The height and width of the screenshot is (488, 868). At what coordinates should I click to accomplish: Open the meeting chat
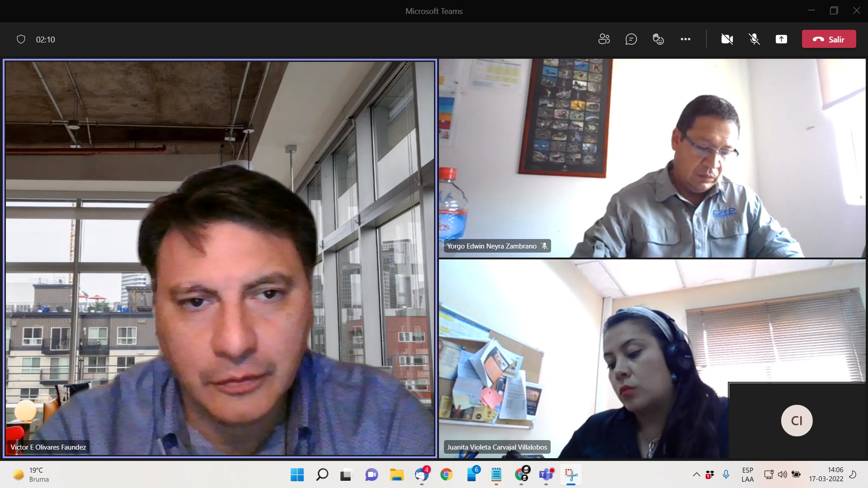pyautogui.click(x=631, y=39)
